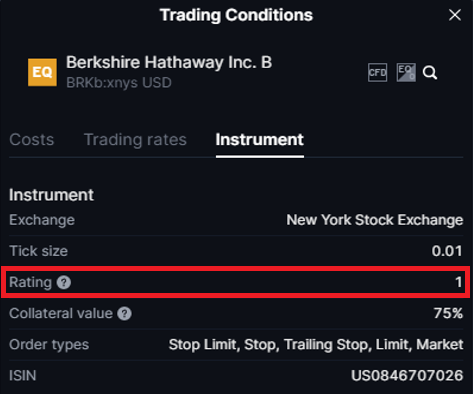The height and width of the screenshot is (394, 474).
Task: Click the Tick size value 0.01
Action: coord(447,251)
